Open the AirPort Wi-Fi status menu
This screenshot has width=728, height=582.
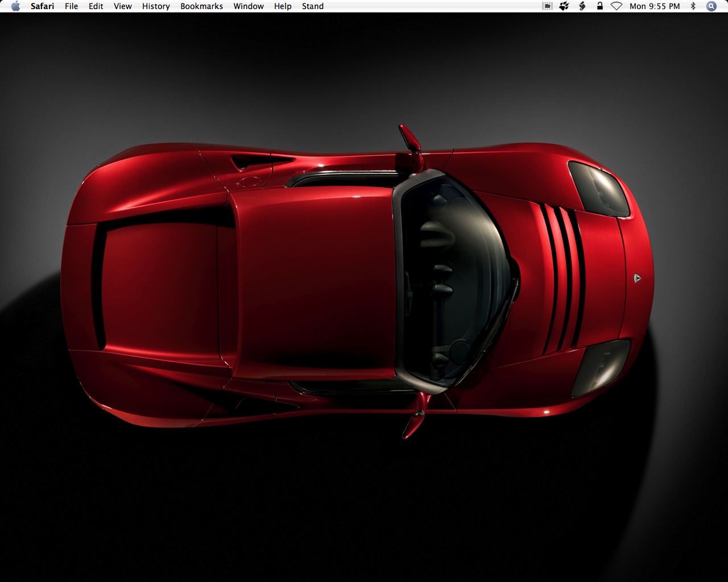tap(617, 6)
